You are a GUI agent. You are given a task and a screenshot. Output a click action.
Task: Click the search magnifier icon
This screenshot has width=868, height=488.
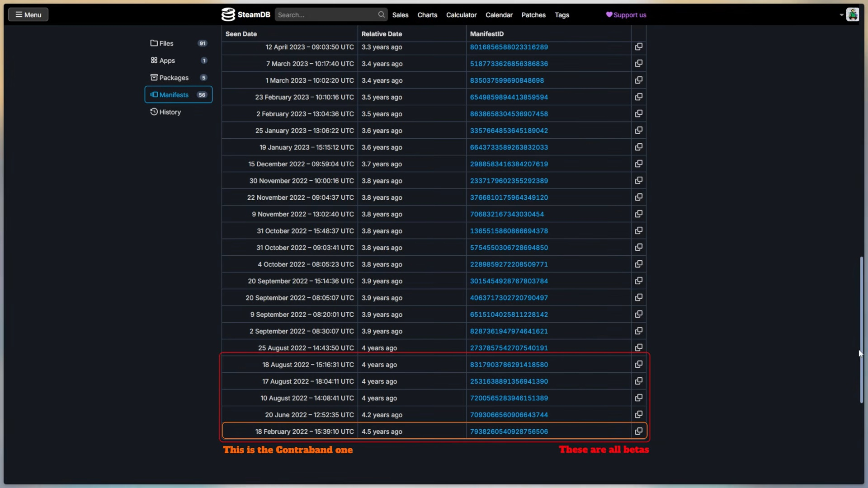(x=382, y=14)
